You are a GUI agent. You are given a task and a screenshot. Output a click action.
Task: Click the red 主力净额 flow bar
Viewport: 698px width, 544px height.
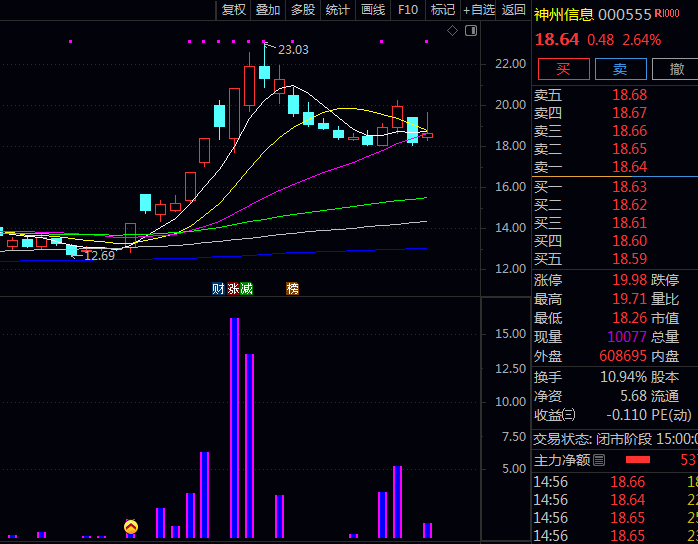(638, 460)
